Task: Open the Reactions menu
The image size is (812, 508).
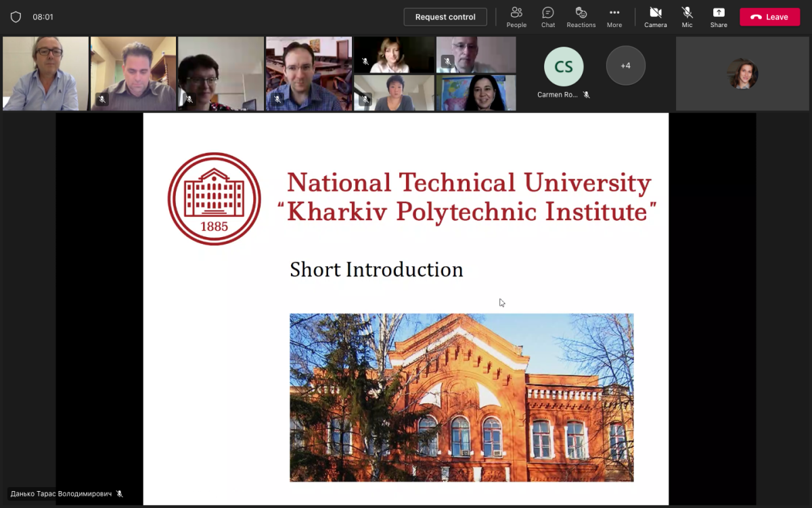Action: pyautogui.click(x=581, y=17)
